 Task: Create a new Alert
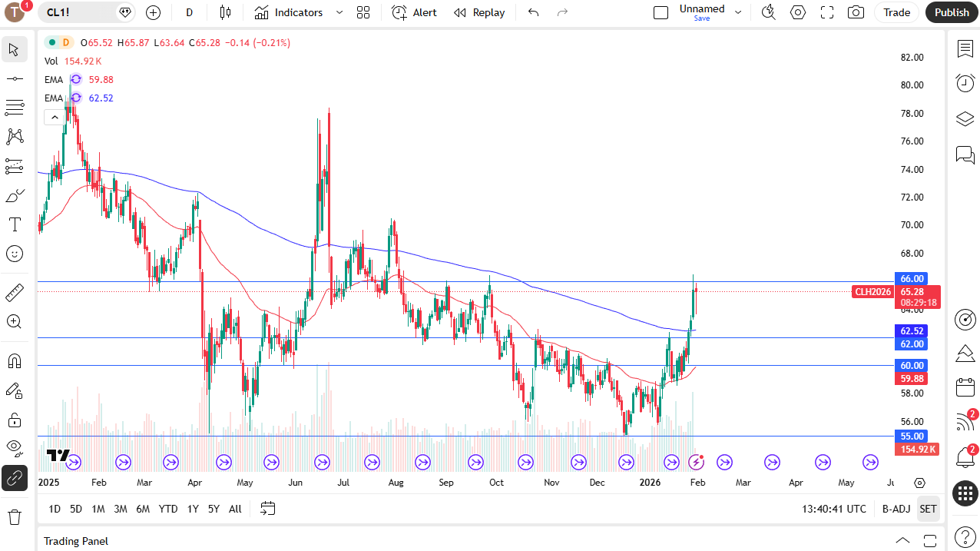(414, 12)
